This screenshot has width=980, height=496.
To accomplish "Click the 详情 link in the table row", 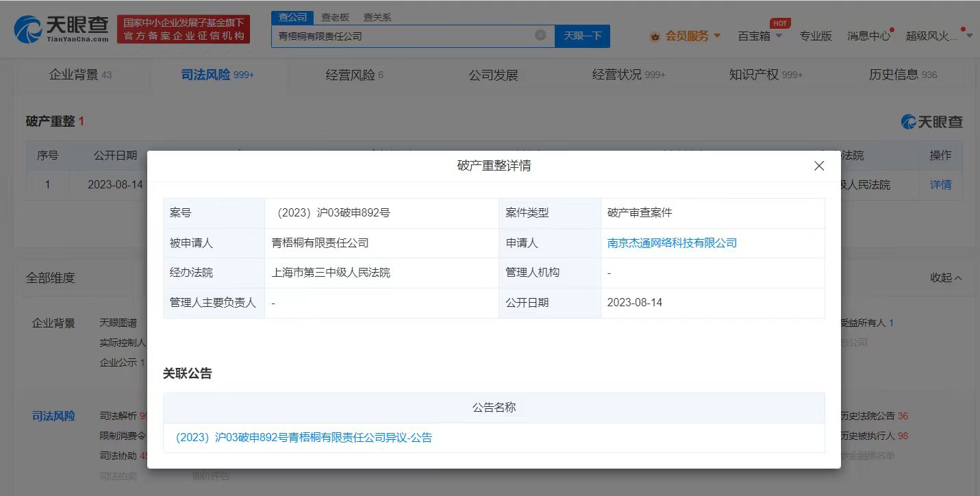I will (940, 184).
